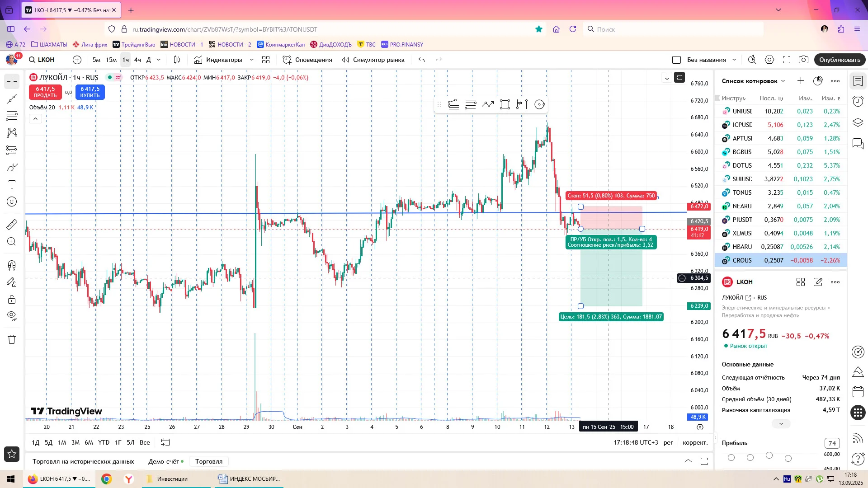This screenshot has height=488, width=868.
Task: Select the brush drawing tool
Action: (12, 168)
